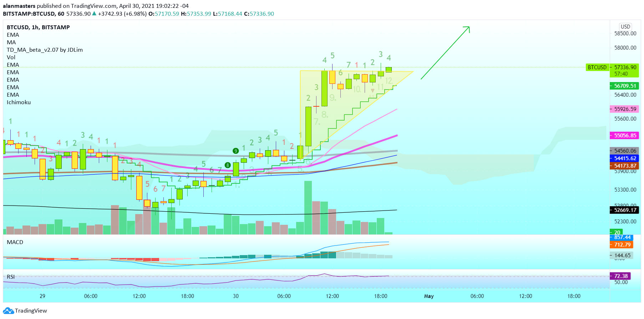Click the green circled 8 count marker
This screenshot has width=644, height=319.
click(x=228, y=165)
